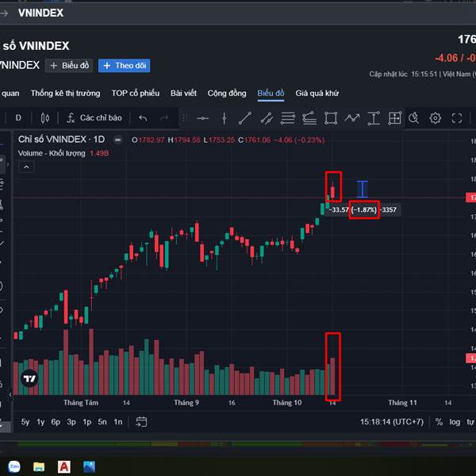Viewport: 476px width, 476px height.
Task: Click the Volume - Khối lượng legend label
Action: pos(52,153)
